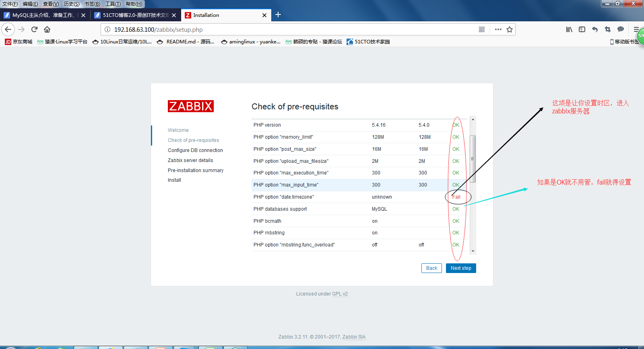Click the Fail status for date.timezone
Image resolution: width=644 pixels, height=349 pixels.
click(x=456, y=197)
